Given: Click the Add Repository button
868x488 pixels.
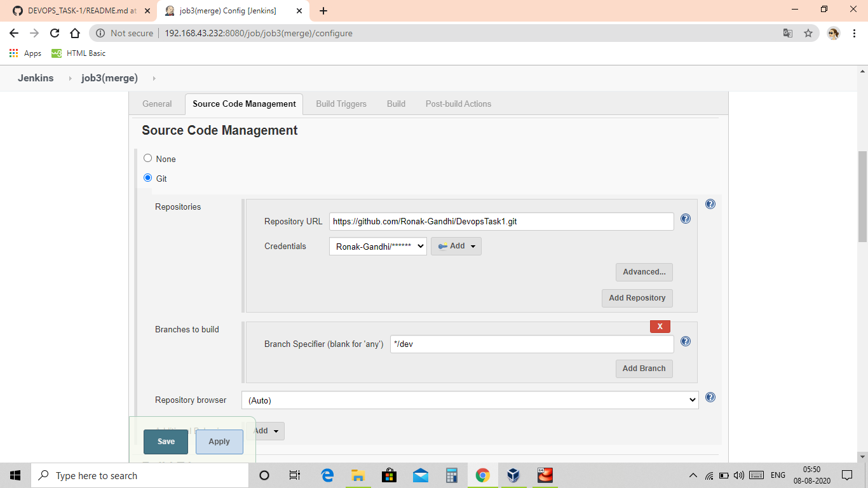Looking at the screenshot, I should pyautogui.click(x=637, y=298).
